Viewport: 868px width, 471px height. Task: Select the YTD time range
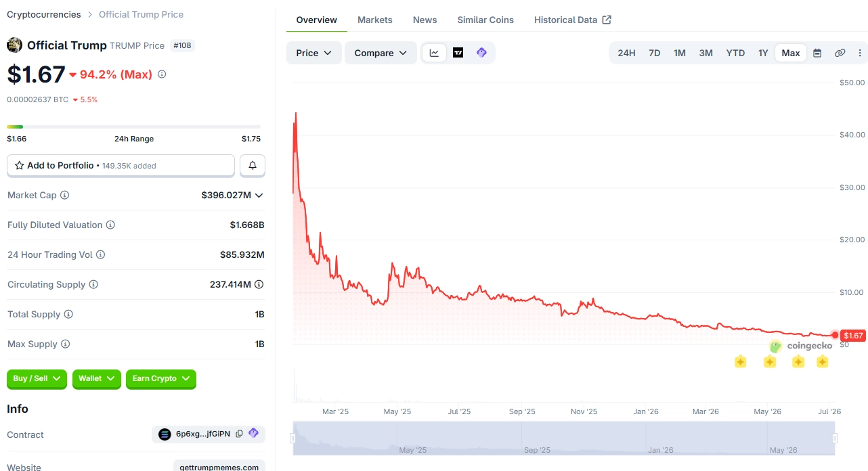735,53
